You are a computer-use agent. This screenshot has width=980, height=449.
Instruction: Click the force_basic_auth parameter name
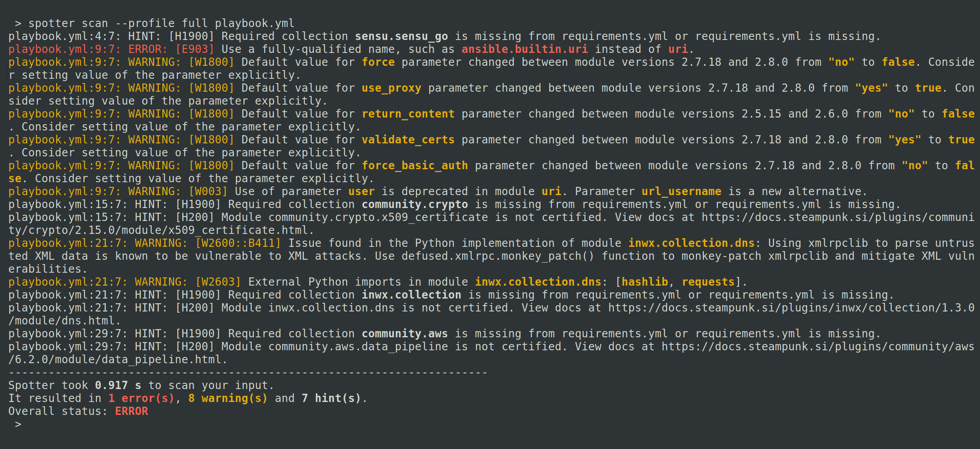point(415,166)
